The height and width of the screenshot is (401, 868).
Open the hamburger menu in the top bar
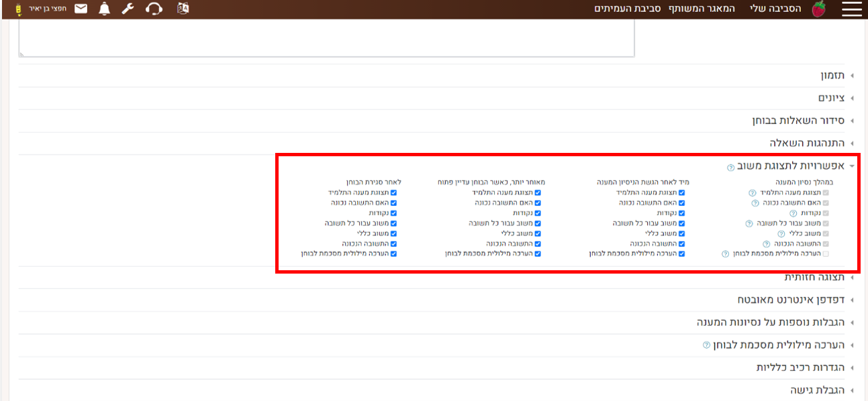(851, 9)
